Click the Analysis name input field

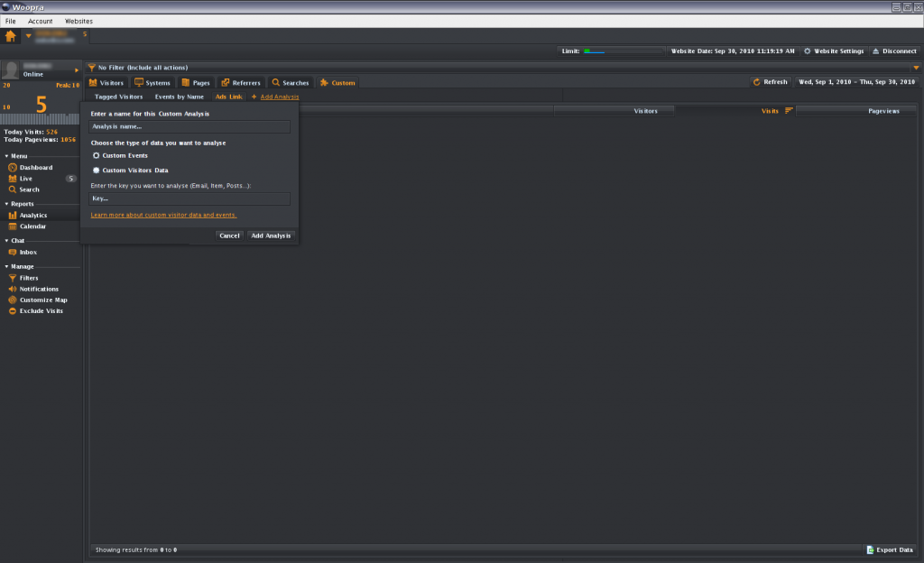[x=189, y=126]
